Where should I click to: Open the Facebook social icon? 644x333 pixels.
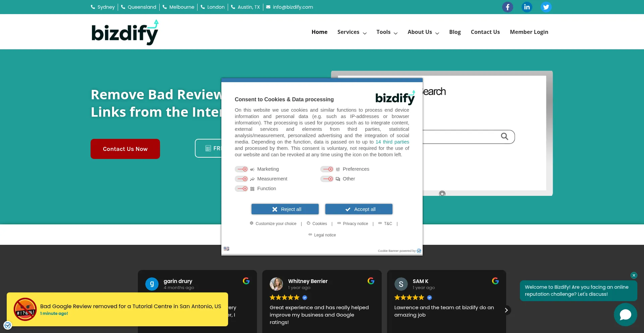coord(507,7)
